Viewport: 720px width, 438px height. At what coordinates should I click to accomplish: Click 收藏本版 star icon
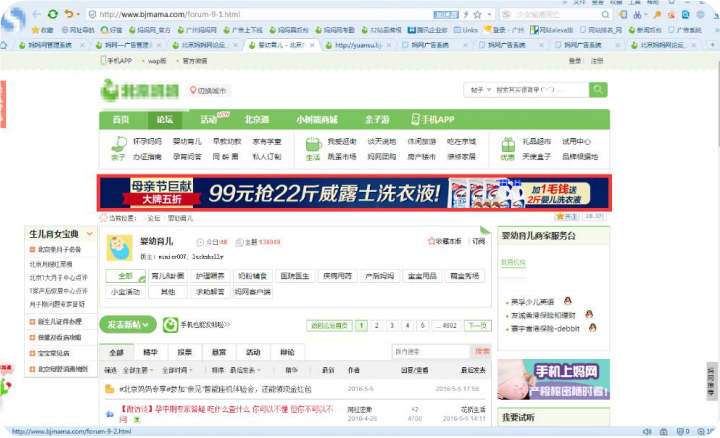click(431, 241)
